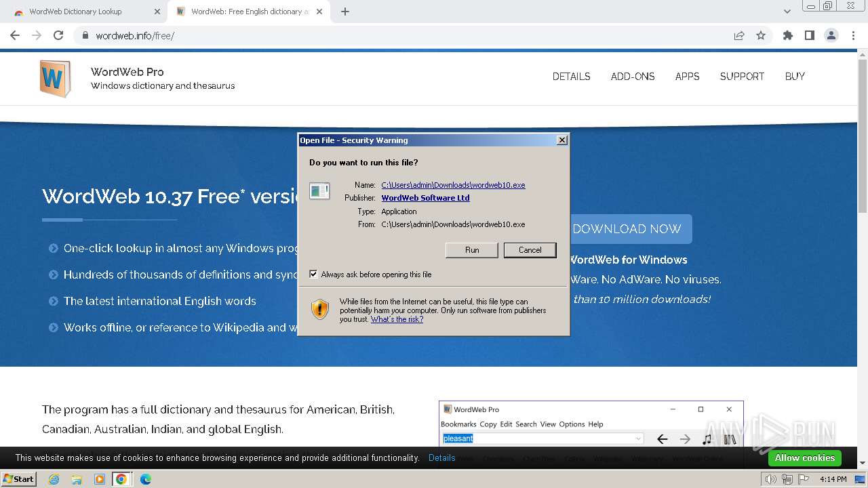This screenshot has height=488, width=868.
Task: Open the Chrome profile avatar
Action: [831, 35]
